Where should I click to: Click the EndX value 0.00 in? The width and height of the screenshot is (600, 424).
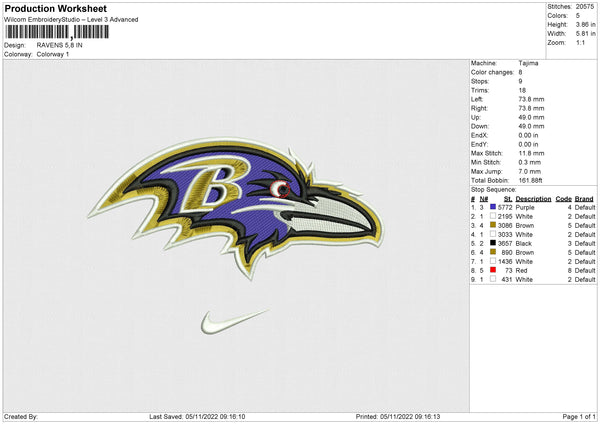(x=528, y=135)
